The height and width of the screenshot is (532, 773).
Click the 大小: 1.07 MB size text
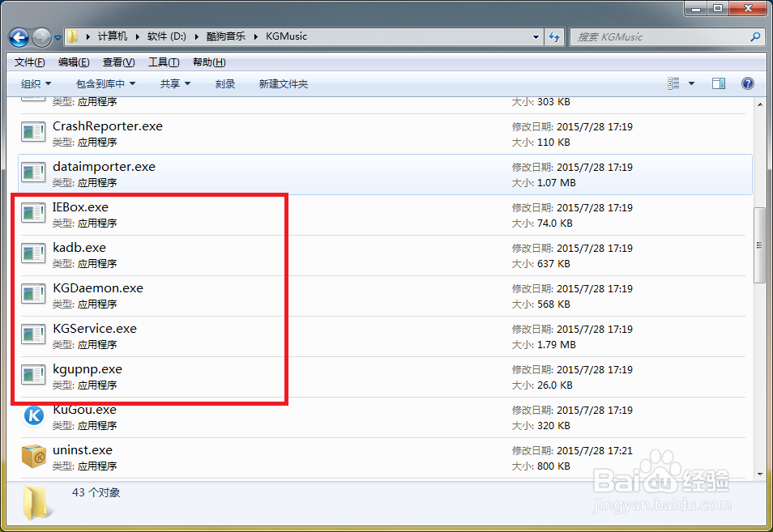pos(544,183)
